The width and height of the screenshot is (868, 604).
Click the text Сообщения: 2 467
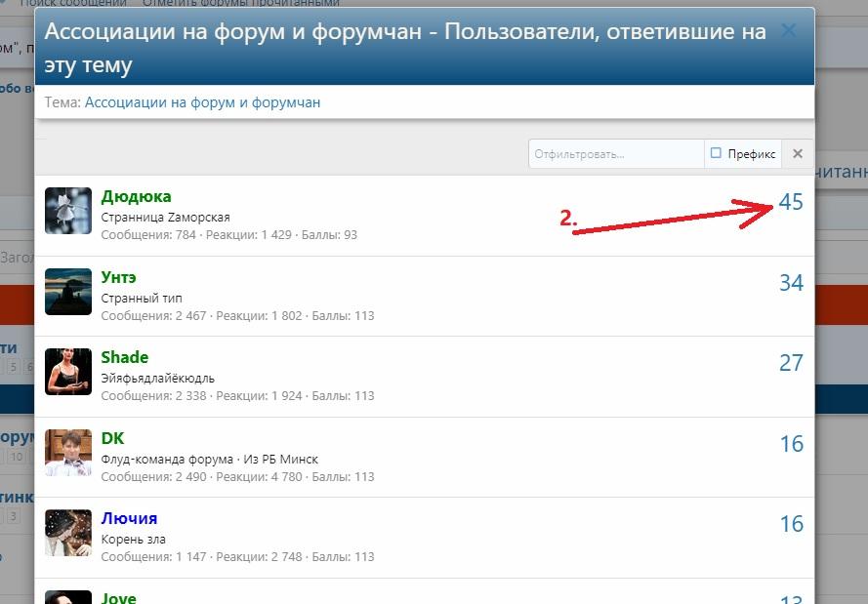coord(153,316)
